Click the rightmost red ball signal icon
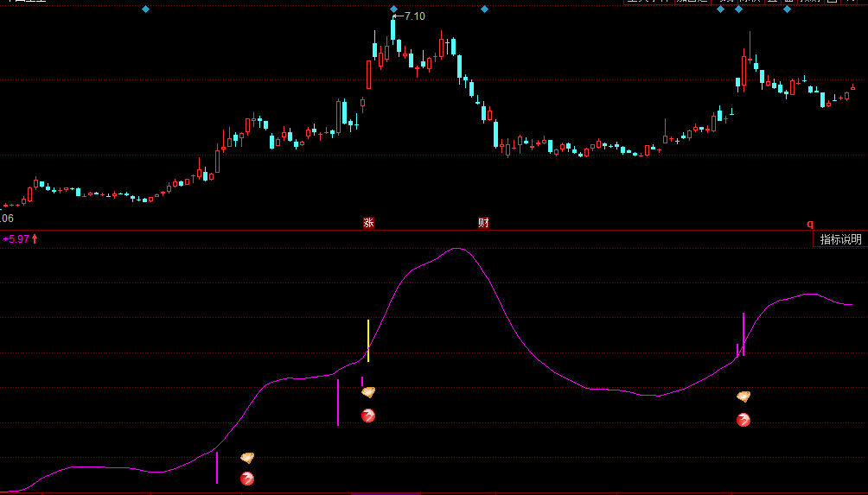Image resolution: width=868 pixels, height=495 pixels. click(x=743, y=420)
